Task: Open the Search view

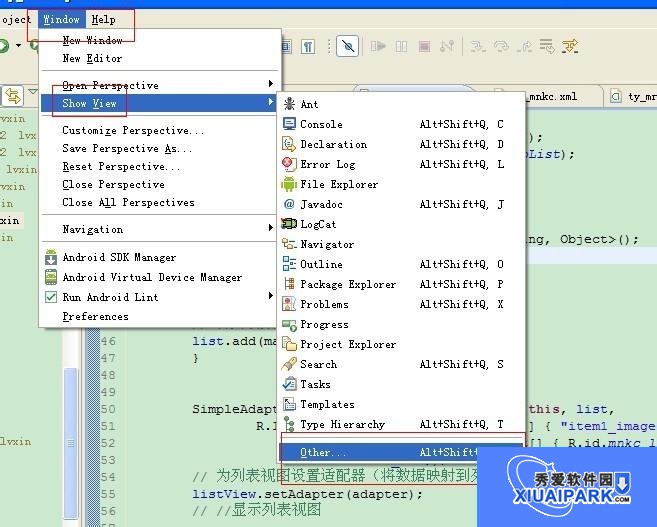Action: coord(401,364)
